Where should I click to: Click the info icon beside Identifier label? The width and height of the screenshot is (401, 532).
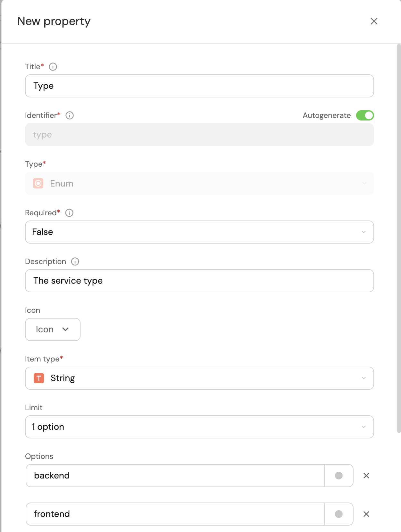coord(70,115)
